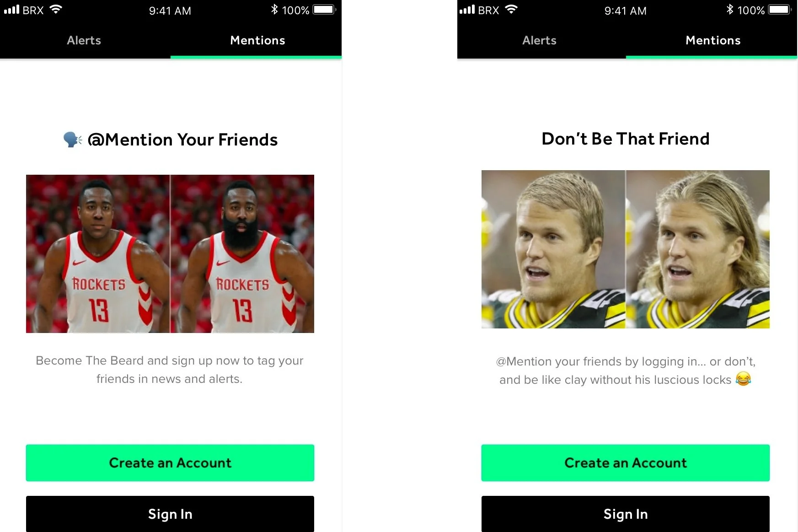
Task: Click the Don't Be That Friend heading
Action: pos(626,139)
